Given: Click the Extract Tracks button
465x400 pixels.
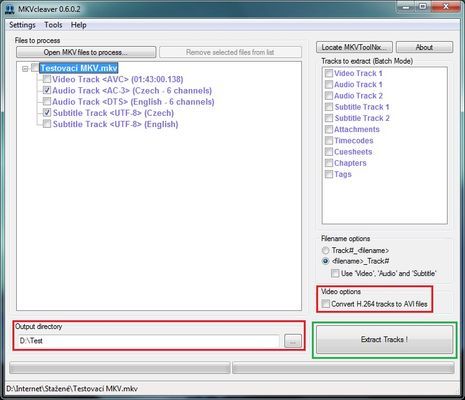Looking at the screenshot, I should point(384,340).
